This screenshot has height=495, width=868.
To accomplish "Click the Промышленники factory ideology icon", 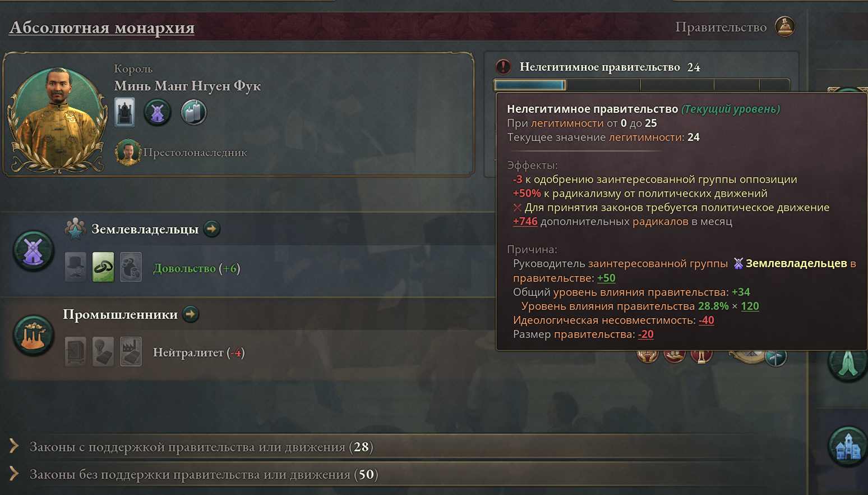I will pos(131,352).
